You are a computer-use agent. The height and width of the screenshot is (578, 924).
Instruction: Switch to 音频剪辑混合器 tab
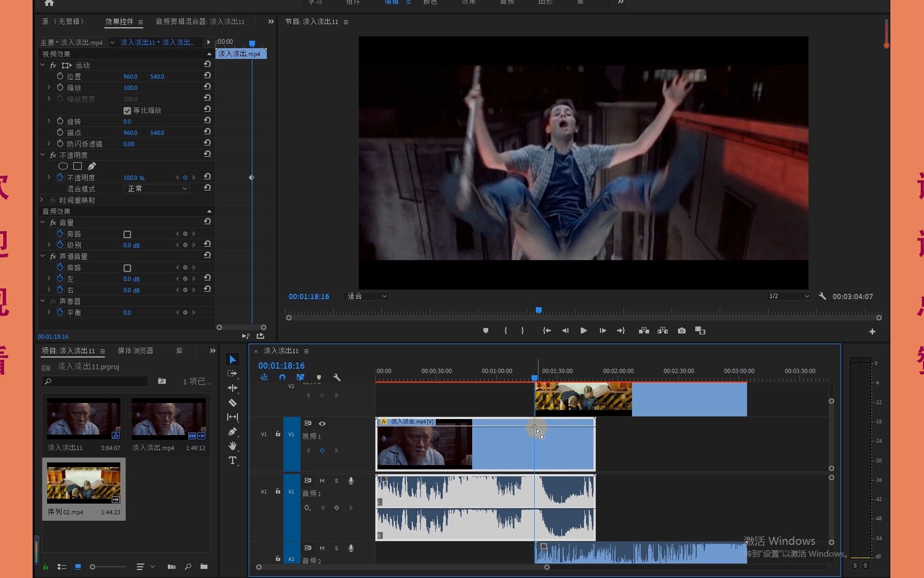[200, 21]
